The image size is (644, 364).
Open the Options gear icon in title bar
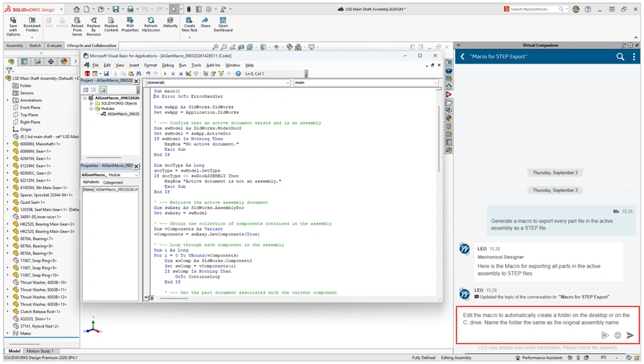coord(209,9)
